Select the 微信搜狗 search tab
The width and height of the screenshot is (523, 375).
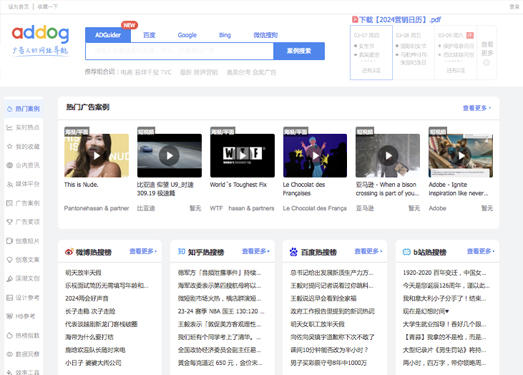point(266,35)
